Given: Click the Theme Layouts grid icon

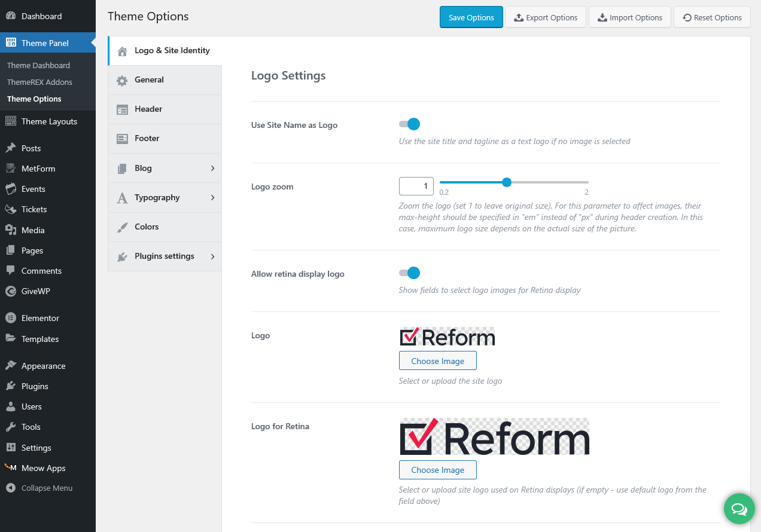Looking at the screenshot, I should click(x=11, y=121).
